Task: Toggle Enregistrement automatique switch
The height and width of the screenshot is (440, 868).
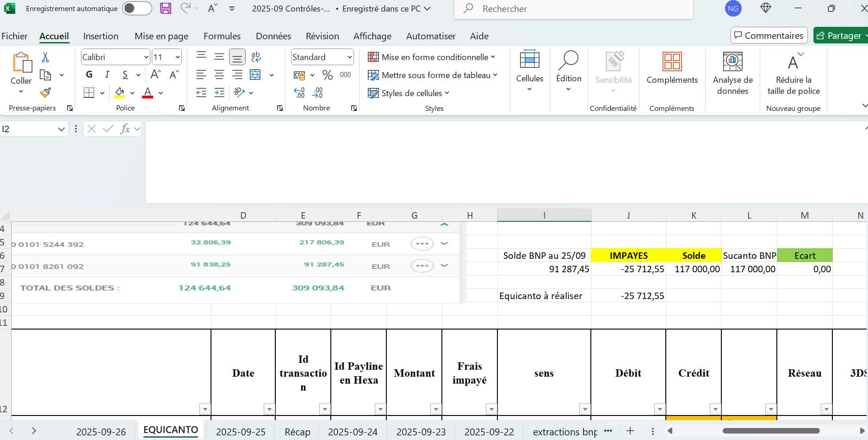Action: (137, 8)
